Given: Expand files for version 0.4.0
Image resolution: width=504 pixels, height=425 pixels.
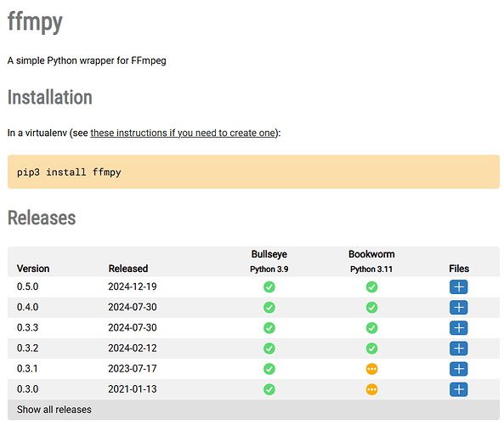Looking at the screenshot, I should (459, 308).
